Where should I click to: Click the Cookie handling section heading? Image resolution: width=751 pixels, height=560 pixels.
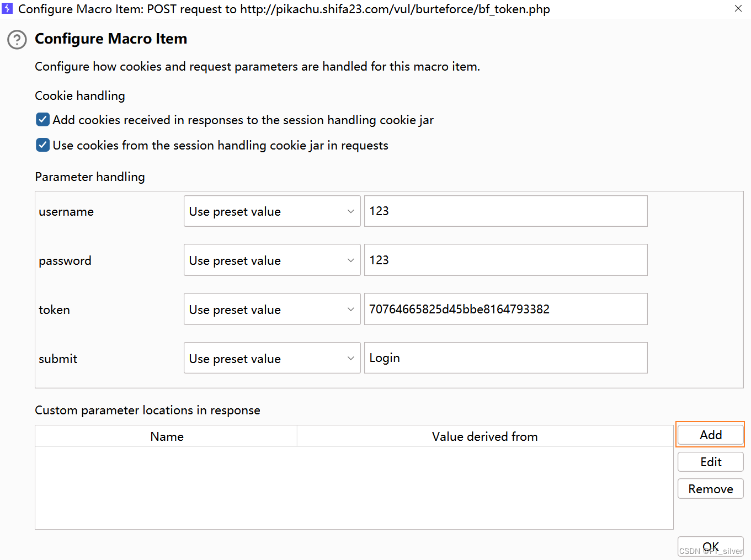tap(80, 95)
